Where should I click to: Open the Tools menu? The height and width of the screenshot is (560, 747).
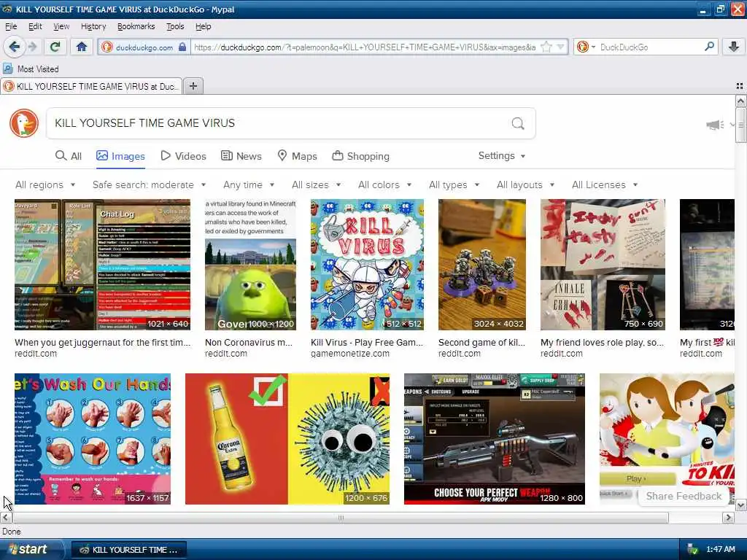175,27
